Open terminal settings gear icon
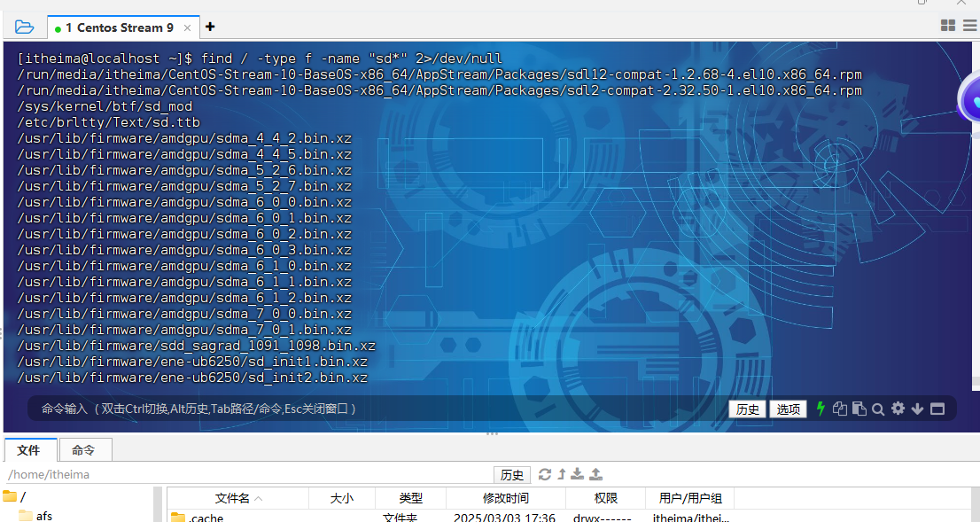The image size is (980, 522). coord(898,409)
